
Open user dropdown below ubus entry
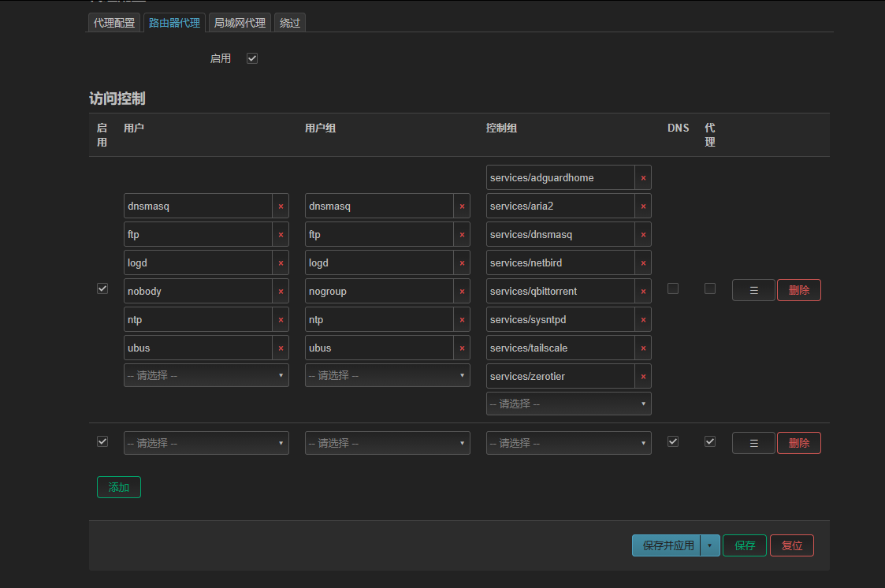tap(206, 375)
